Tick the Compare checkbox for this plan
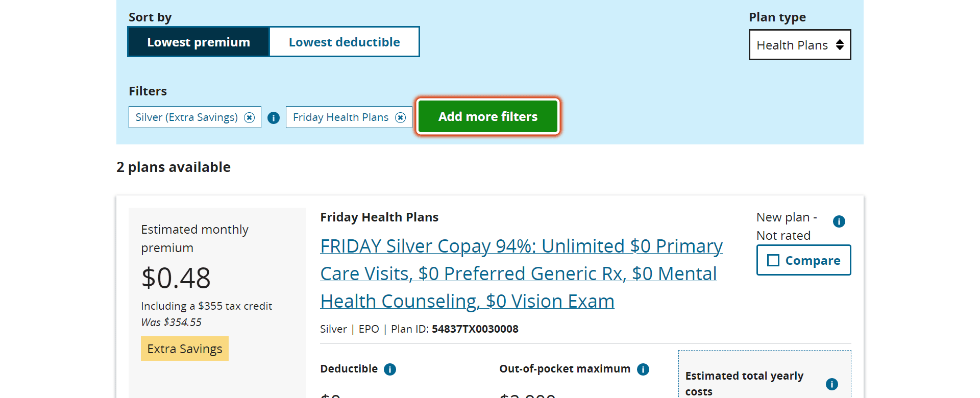Screen dimensions: 980x398 tap(773, 260)
